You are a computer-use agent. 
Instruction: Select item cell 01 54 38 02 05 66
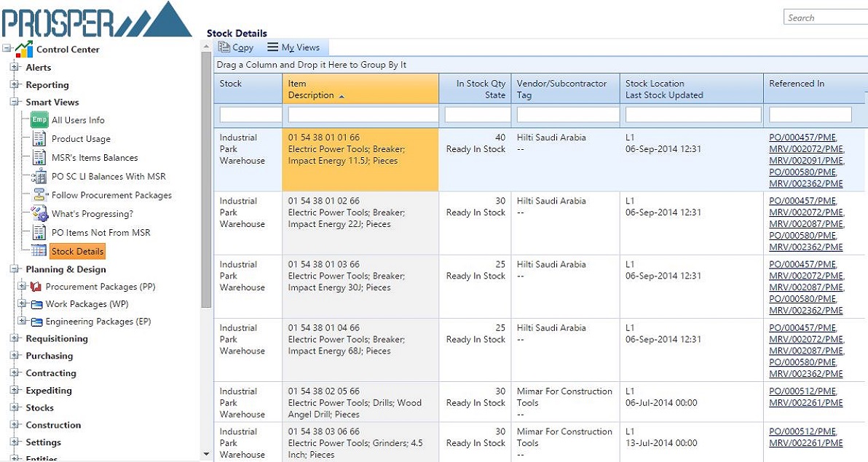click(x=360, y=402)
